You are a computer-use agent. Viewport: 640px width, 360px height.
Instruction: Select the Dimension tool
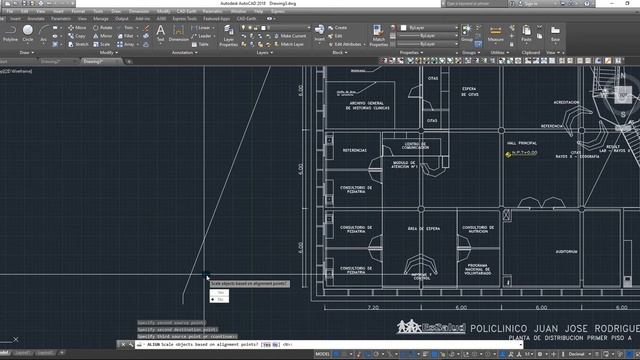179,33
